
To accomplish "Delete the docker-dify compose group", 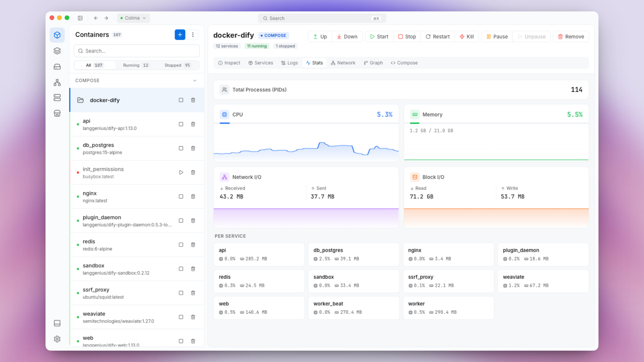I will 193,100.
